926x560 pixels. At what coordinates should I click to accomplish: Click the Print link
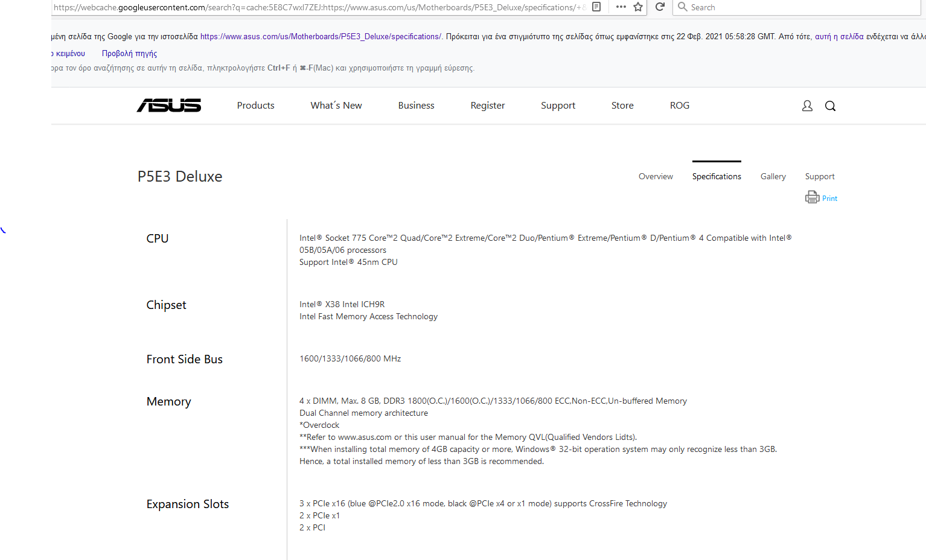click(829, 199)
